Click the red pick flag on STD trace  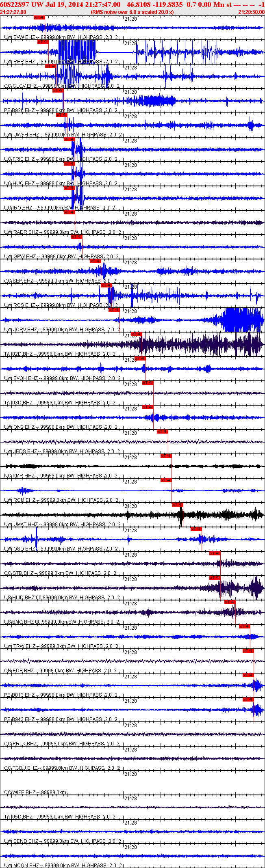tap(215, 553)
